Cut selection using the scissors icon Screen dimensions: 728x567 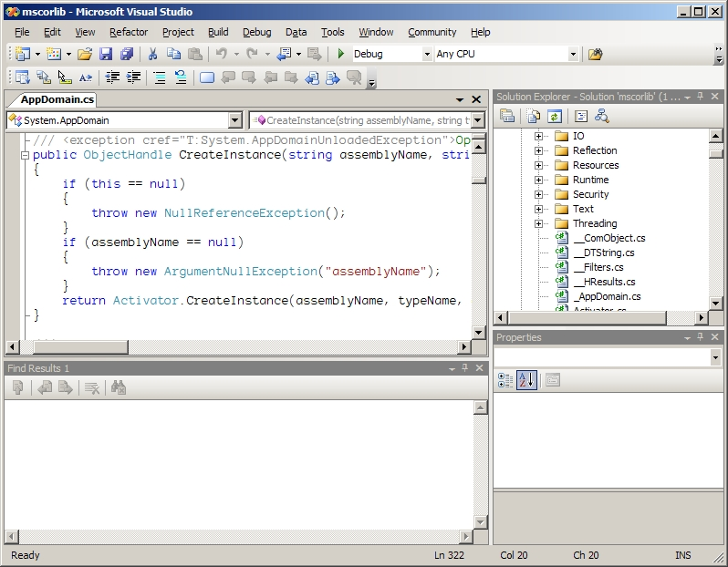(x=152, y=55)
